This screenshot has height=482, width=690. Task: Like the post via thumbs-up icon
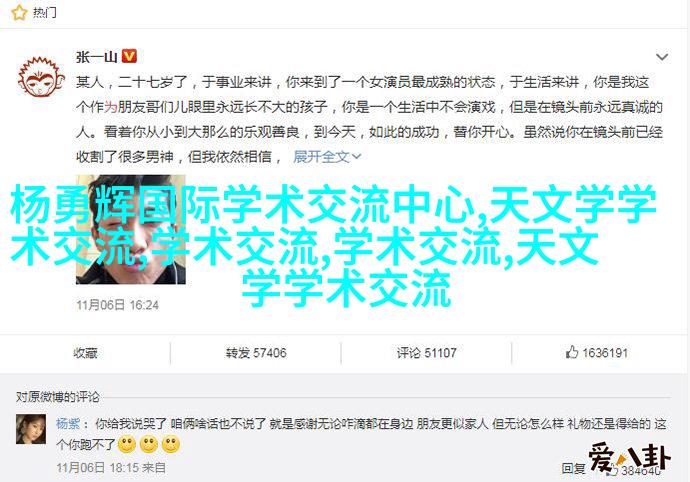[x=572, y=352]
